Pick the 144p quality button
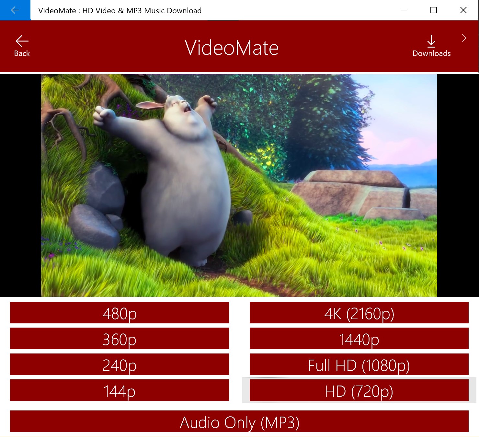 pos(120,390)
